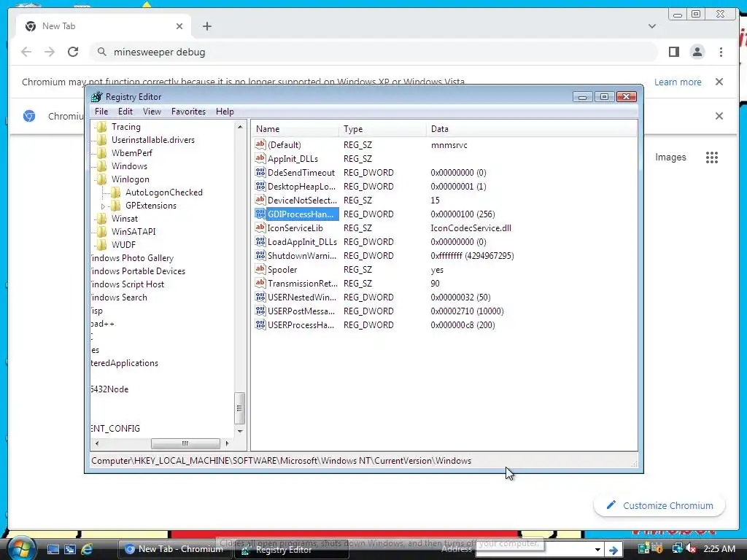Click the DeviceNotSelected string icon

tap(260, 200)
